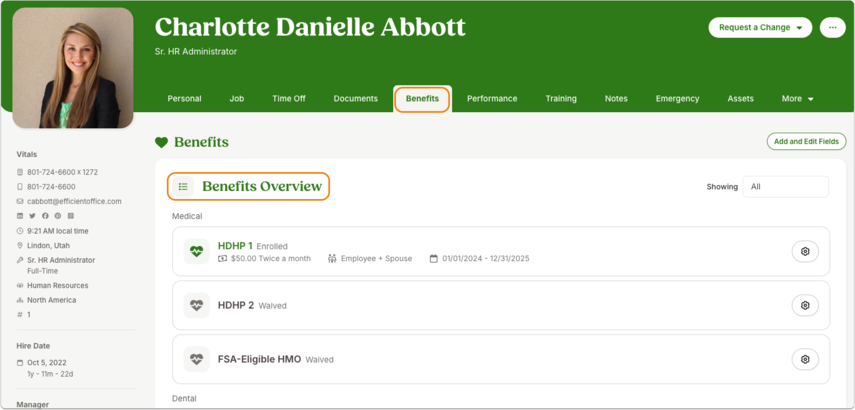This screenshot has width=855, height=410.
Task: Click the last social icon after Pinterest
Action: tap(70, 216)
